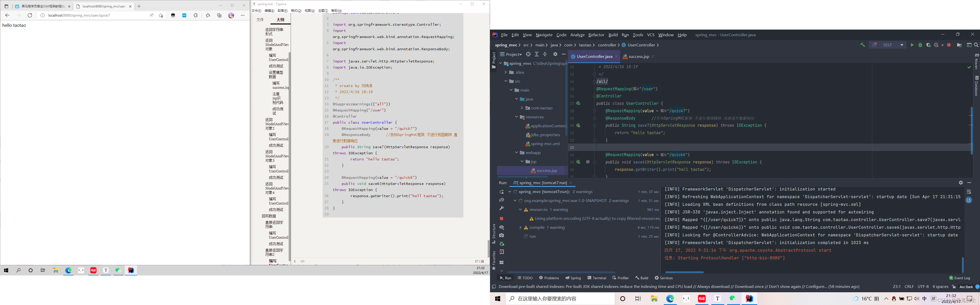Screen dimensions: 980x305
Task: Click the locate file crosshair icon
Action: [528, 54]
